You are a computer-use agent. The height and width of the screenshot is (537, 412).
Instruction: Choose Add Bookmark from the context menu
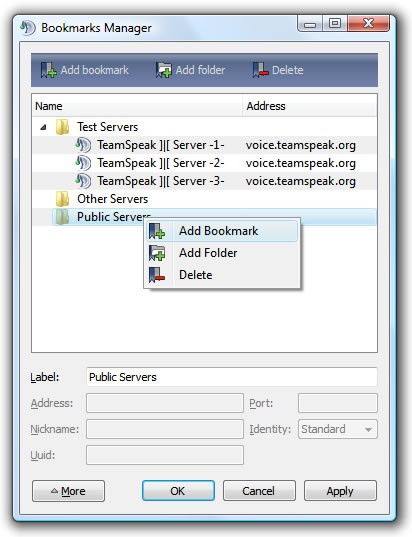point(222,231)
